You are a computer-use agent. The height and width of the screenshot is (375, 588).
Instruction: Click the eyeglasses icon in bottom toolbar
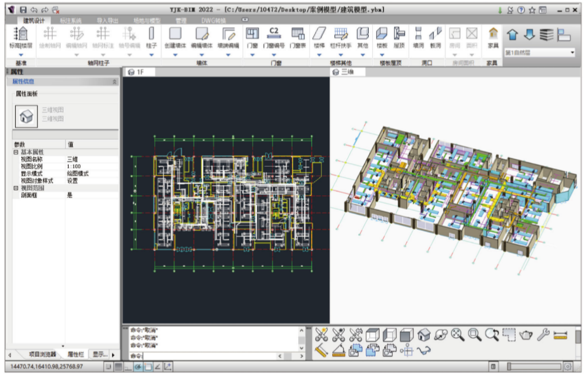coord(423,350)
